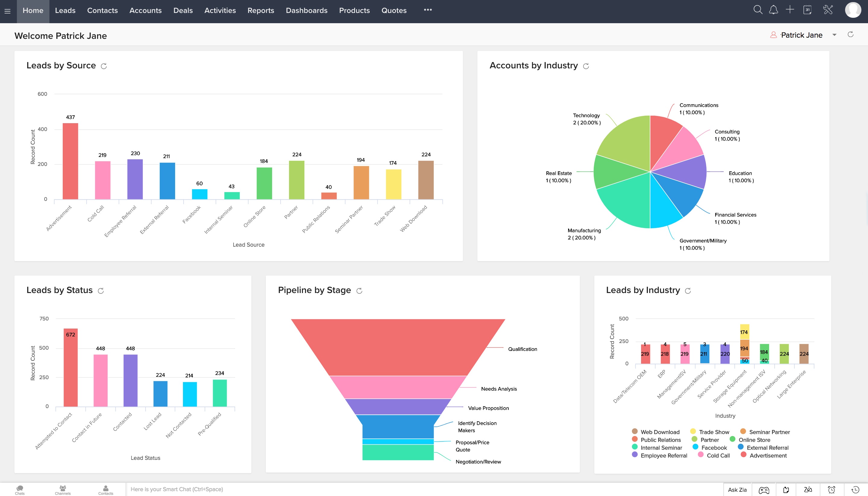Viewport: 868px width, 496px height.
Task: Click the Leads module tab
Action: pos(65,11)
